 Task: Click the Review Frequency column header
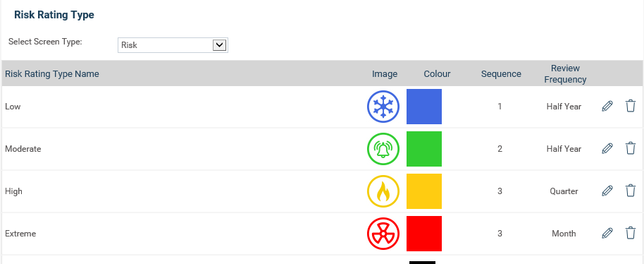[x=565, y=74]
